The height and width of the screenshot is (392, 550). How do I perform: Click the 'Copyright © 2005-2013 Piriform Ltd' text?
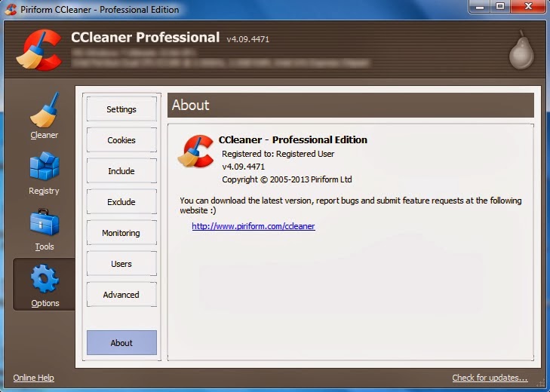pos(287,179)
